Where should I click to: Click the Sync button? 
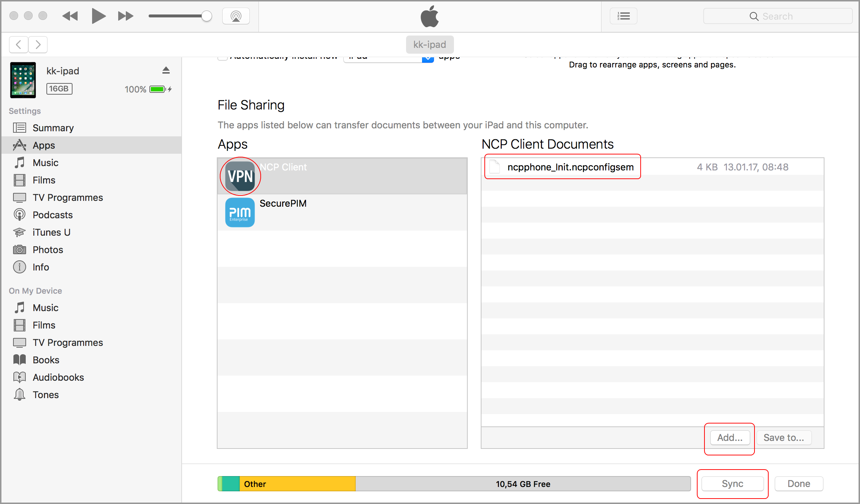(732, 484)
